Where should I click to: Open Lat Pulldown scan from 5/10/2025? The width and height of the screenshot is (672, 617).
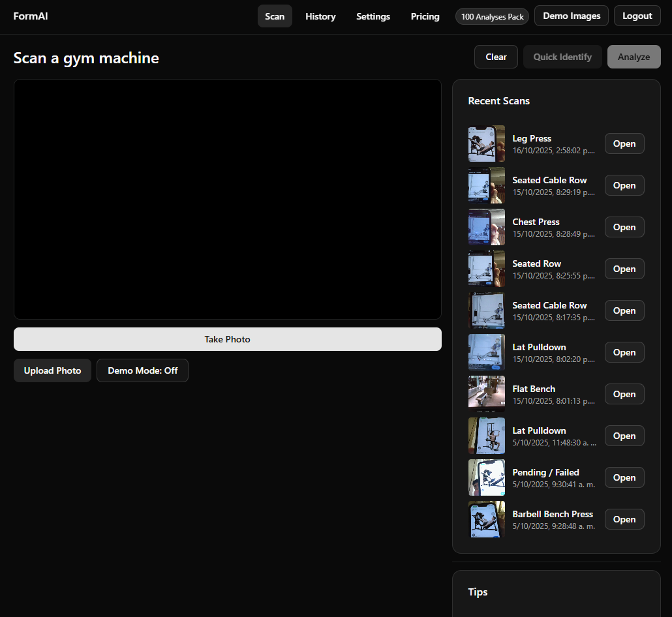tap(624, 436)
